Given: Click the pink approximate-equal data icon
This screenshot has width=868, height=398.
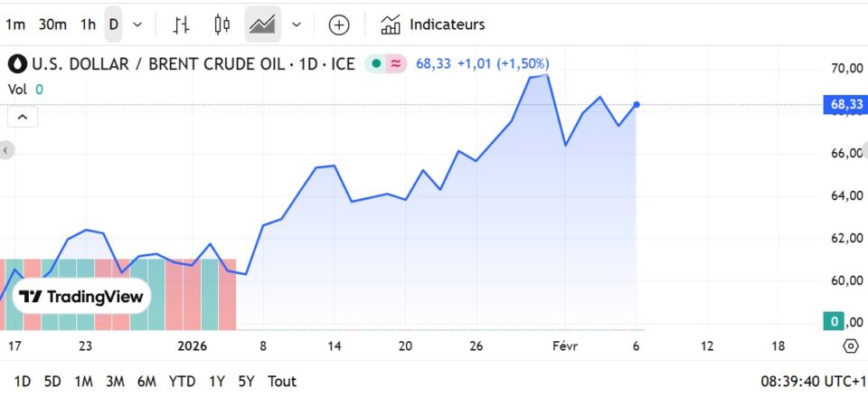Looking at the screenshot, I should (396, 64).
